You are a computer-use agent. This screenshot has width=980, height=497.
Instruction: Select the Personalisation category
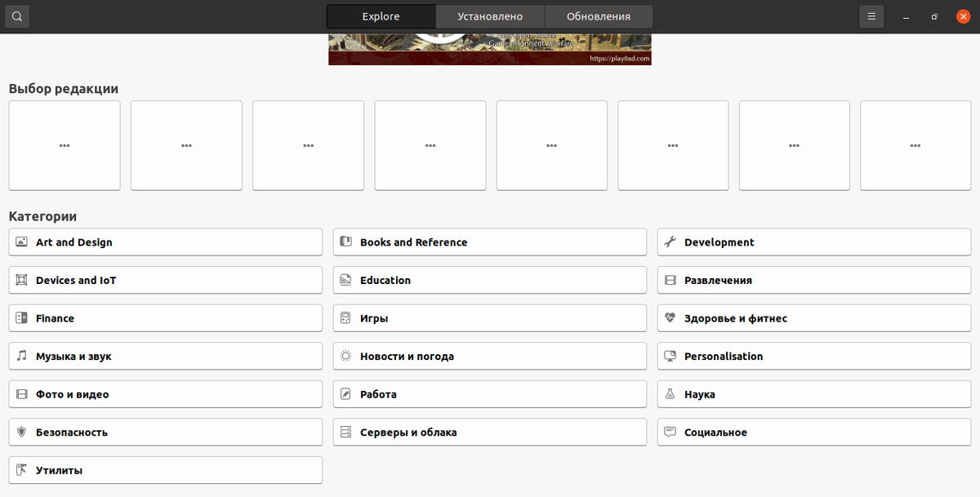pos(814,357)
